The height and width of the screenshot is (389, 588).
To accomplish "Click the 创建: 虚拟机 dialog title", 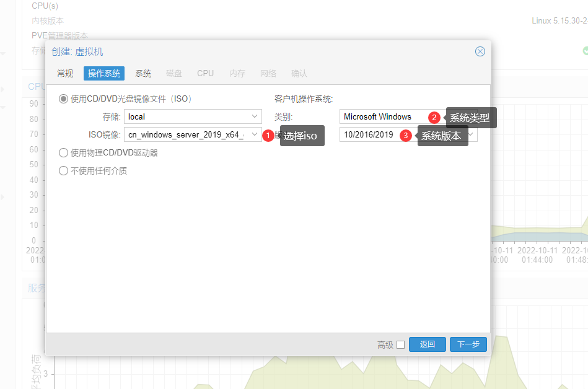I will pos(77,51).
